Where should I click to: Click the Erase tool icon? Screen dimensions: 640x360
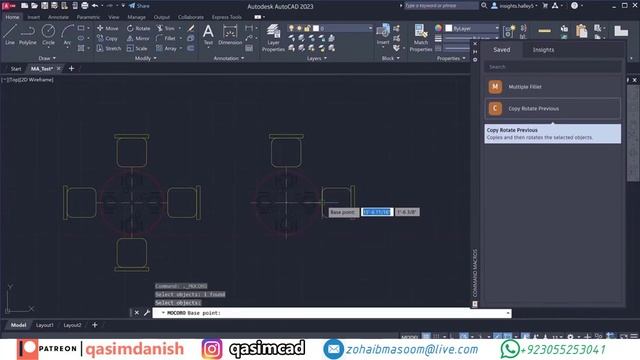[x=191, y=28]
